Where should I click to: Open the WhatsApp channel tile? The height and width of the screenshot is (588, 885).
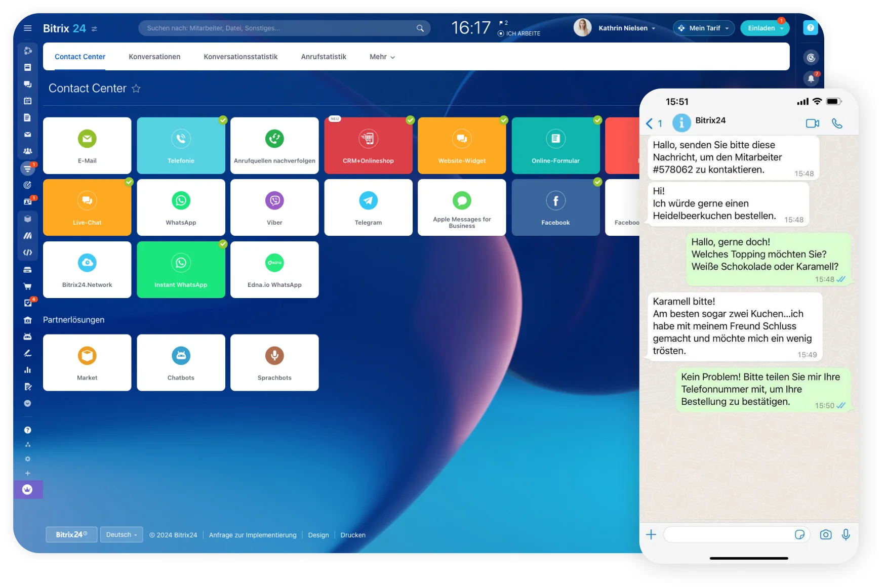pyautogui.click(x=181, y=207)
